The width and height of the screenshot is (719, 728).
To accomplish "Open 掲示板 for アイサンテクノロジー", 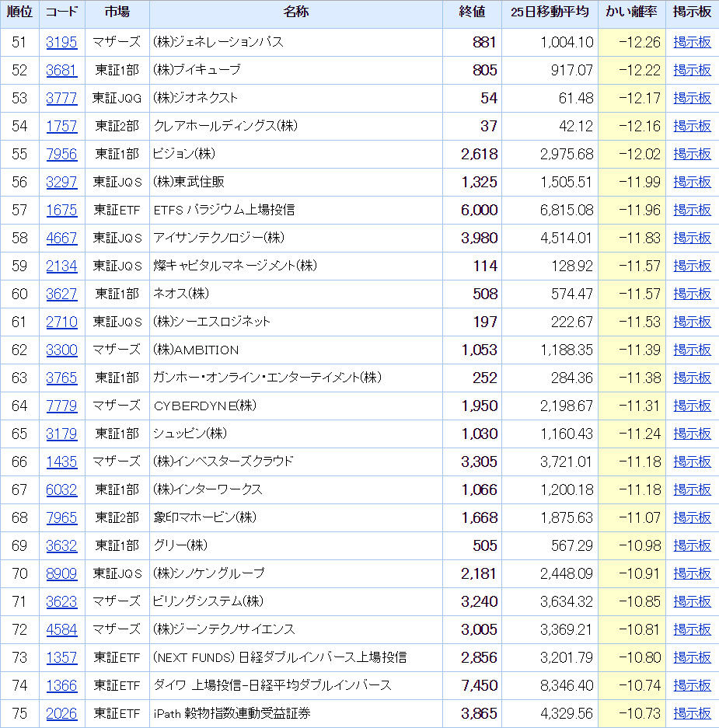I will click(x=692, y=238).
